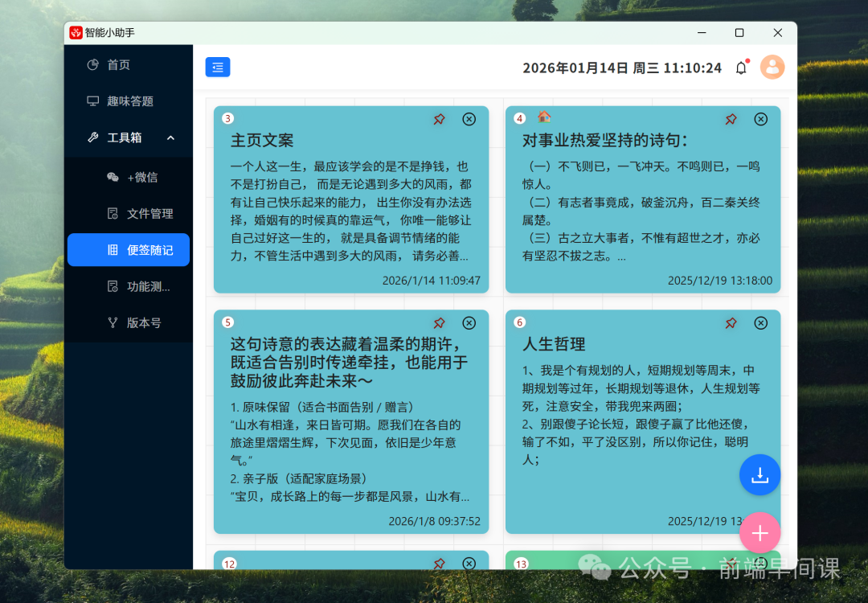Open the notification bell

(741, 68)
